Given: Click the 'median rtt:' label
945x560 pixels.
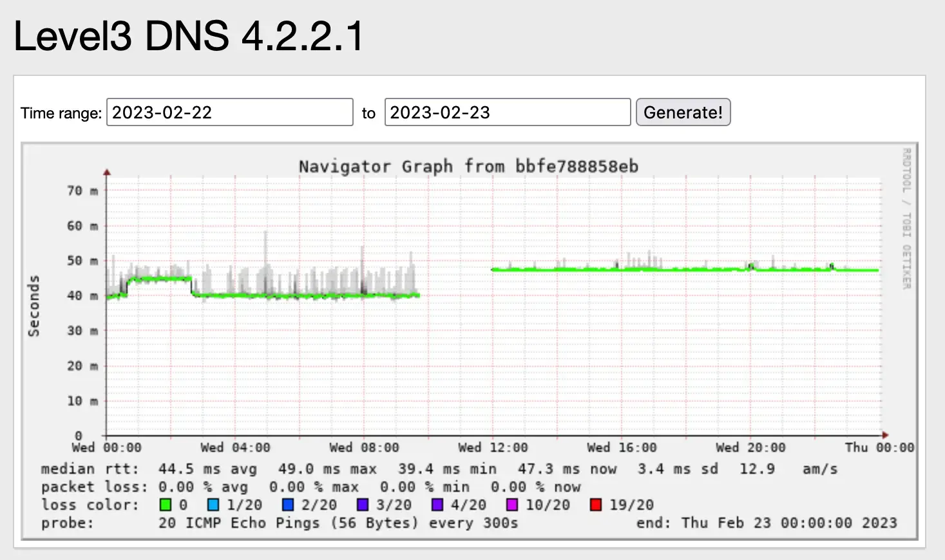Looking at the screenshot, I should tap(90, 469).
